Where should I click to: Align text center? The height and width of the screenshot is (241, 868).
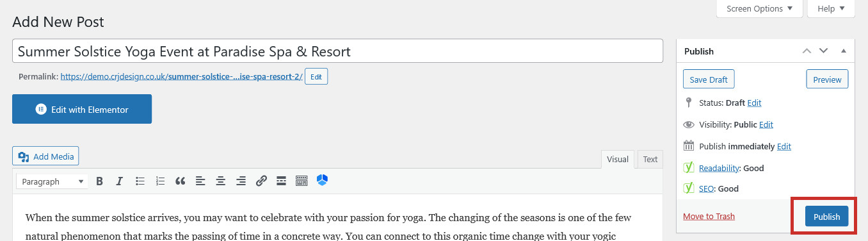click(x=221, y=181)
